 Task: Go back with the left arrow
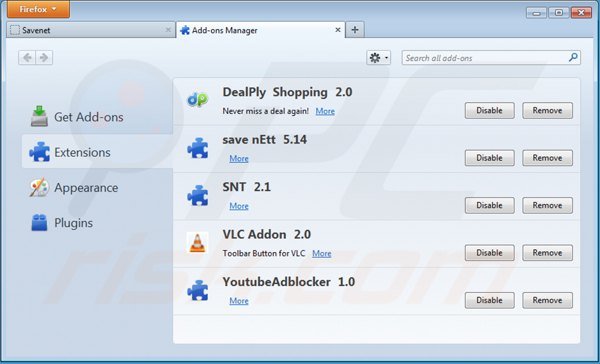tap(27, 58)
